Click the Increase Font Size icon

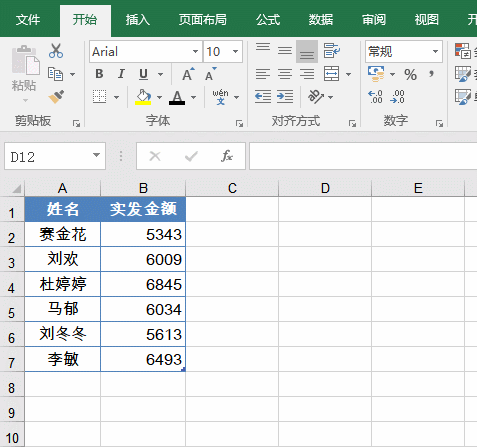click(x=188, y=74)
